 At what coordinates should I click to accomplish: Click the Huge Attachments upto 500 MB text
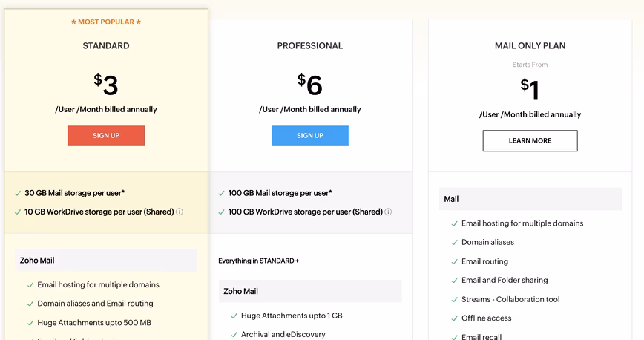(x=94, y=323)
